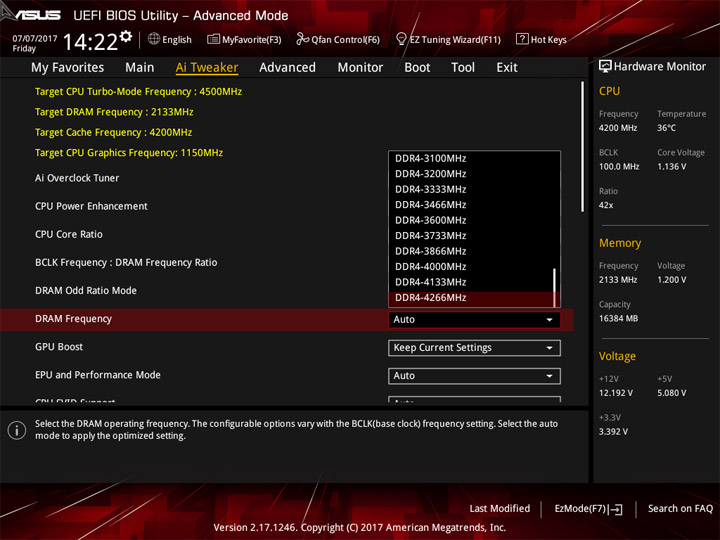Open GPU Boost Keep Current Settings dropdown
Screen dimensions: 720x540
[x=474, y=348]
